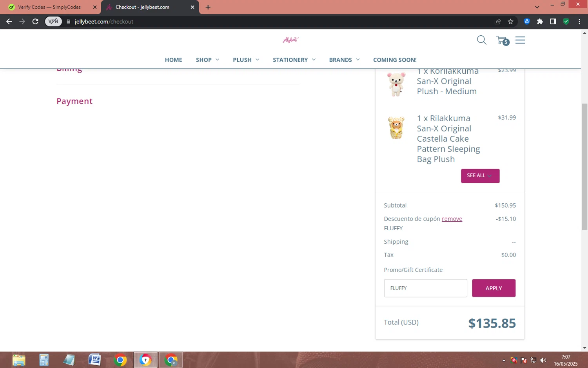Toggle the browser side panel icon

pyautogui.click(x=553, y=22)
